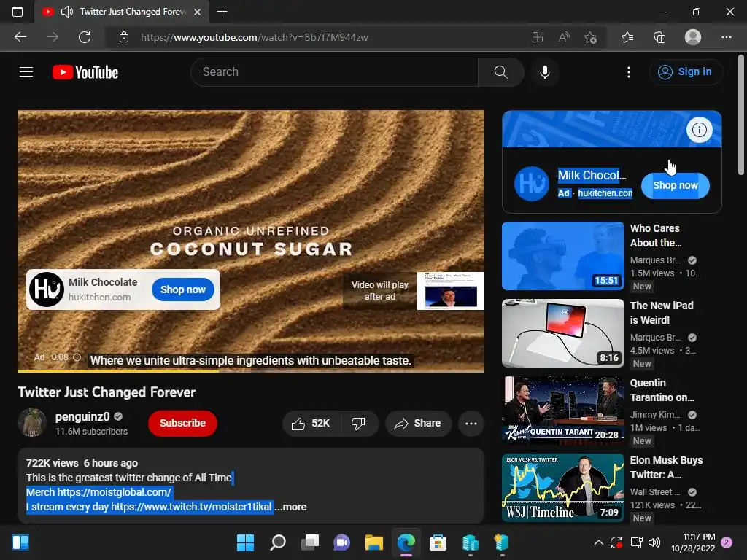Open the YouTube guide hamburger menu

pyautogui.click(x=26, y=72)
